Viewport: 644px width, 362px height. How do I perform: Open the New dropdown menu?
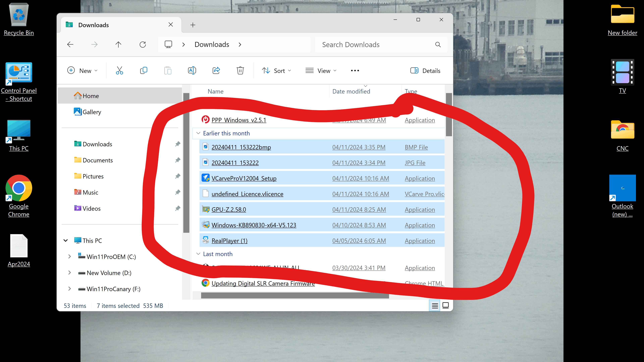coord(82,71)
